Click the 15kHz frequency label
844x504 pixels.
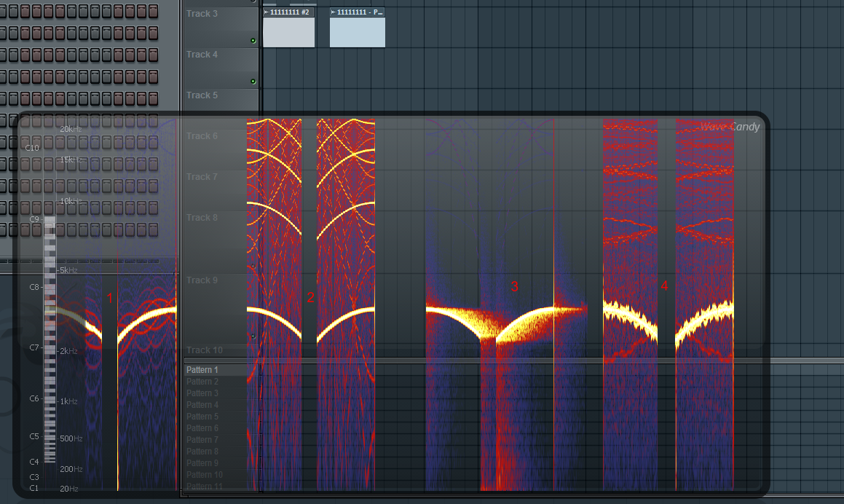pos(71,160)
